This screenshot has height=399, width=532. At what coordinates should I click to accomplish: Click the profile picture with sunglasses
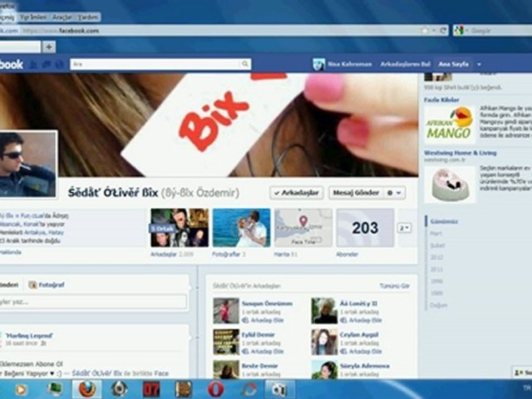click(28, 164)
